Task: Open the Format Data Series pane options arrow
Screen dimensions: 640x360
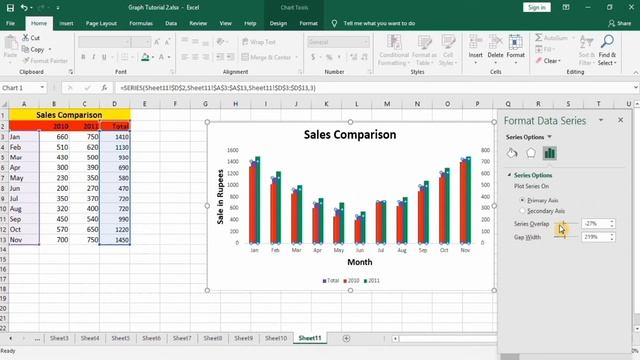Action: click(601, 120)
